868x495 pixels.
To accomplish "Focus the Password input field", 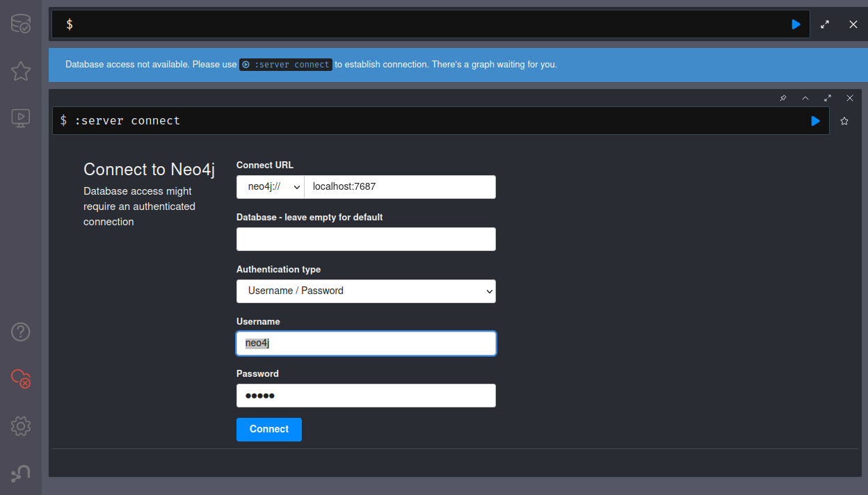I will [366, 396].
